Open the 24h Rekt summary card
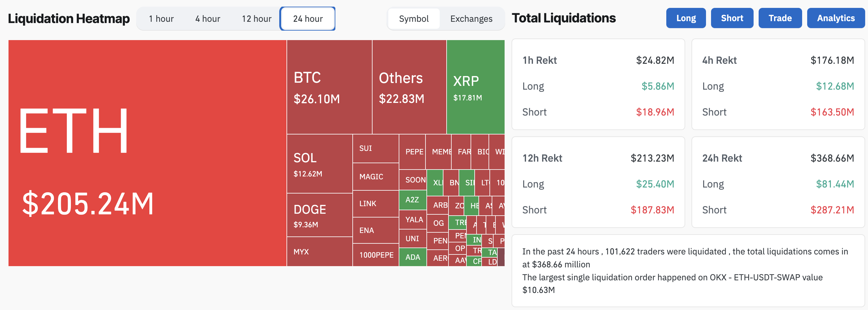868x310 pixels. [778, 182]
